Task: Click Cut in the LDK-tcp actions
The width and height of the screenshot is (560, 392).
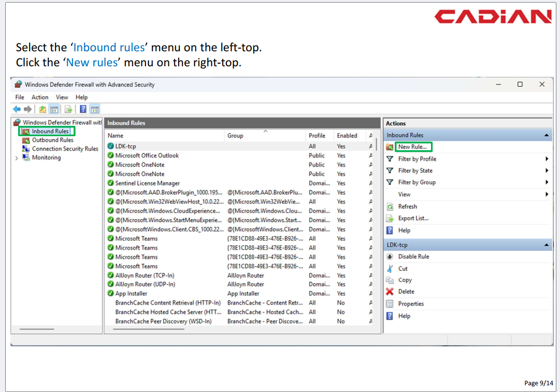Action: pos(403,269)
